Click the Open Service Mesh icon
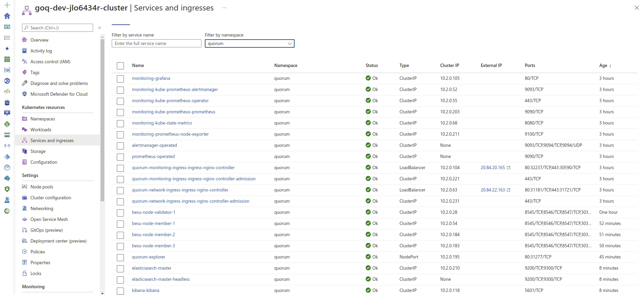Viewport: 644px width, 295px height. tap(24, 219)
